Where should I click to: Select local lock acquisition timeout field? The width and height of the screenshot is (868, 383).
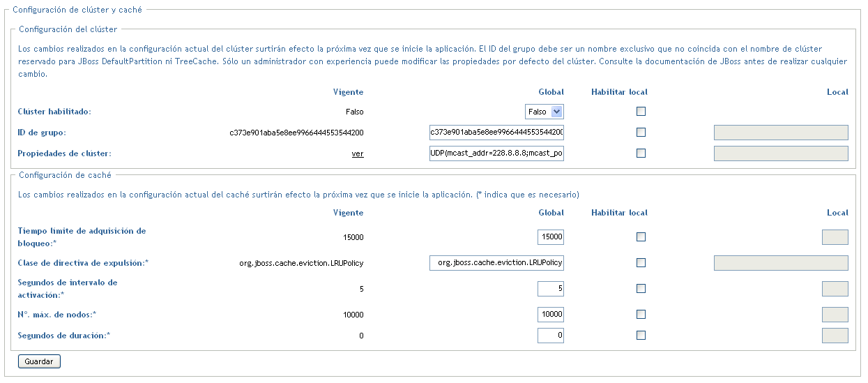click(835, 237)
